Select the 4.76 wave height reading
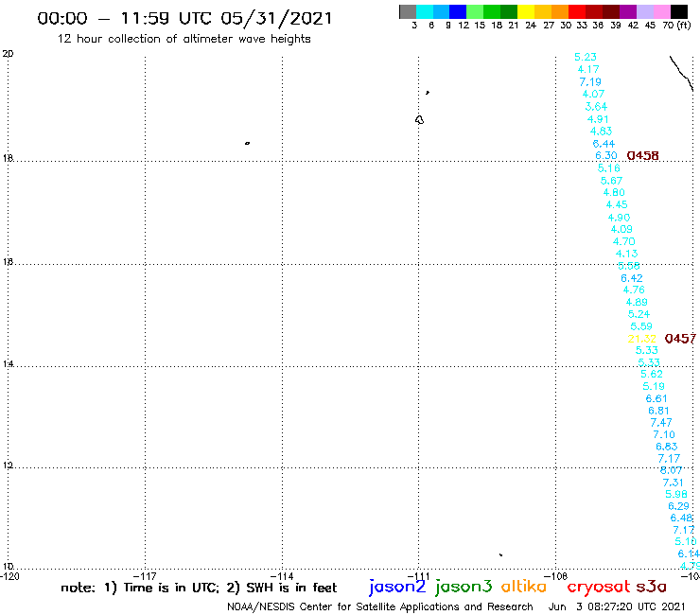The width and height of the screenshot is (700, 615). [634, 290]
